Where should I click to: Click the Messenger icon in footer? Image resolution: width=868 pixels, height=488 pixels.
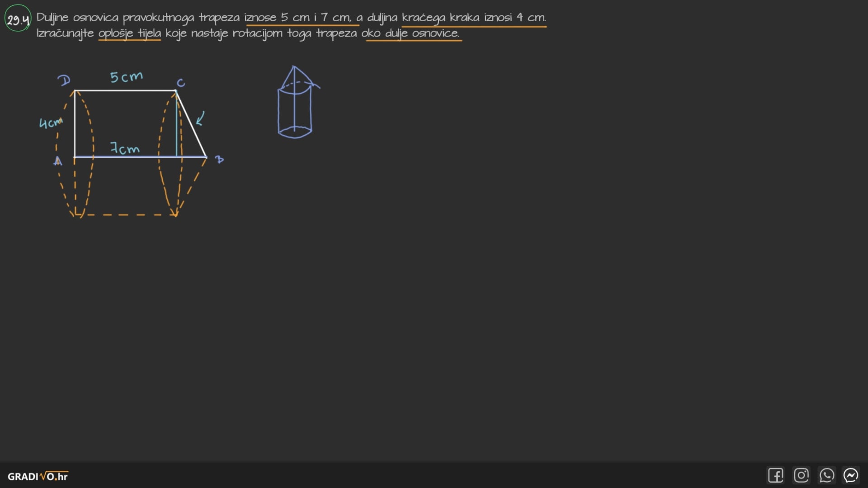click(851, 475)
